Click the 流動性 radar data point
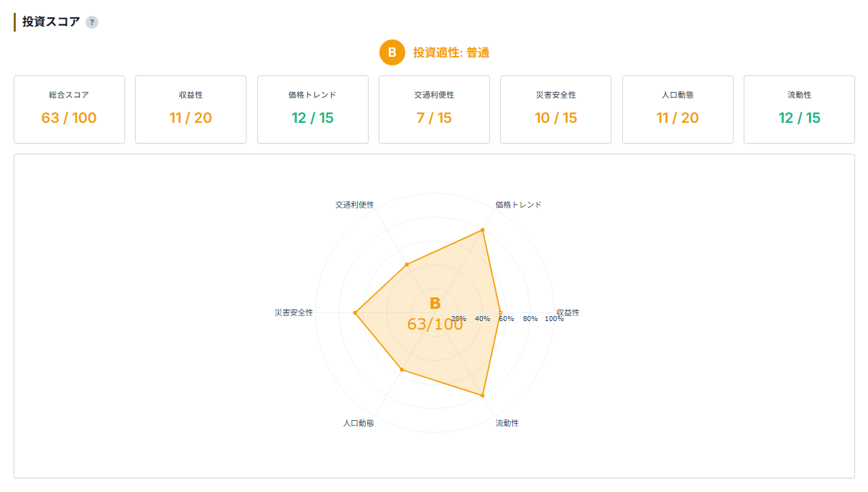The image size is (868, 492). coord(482,395)
